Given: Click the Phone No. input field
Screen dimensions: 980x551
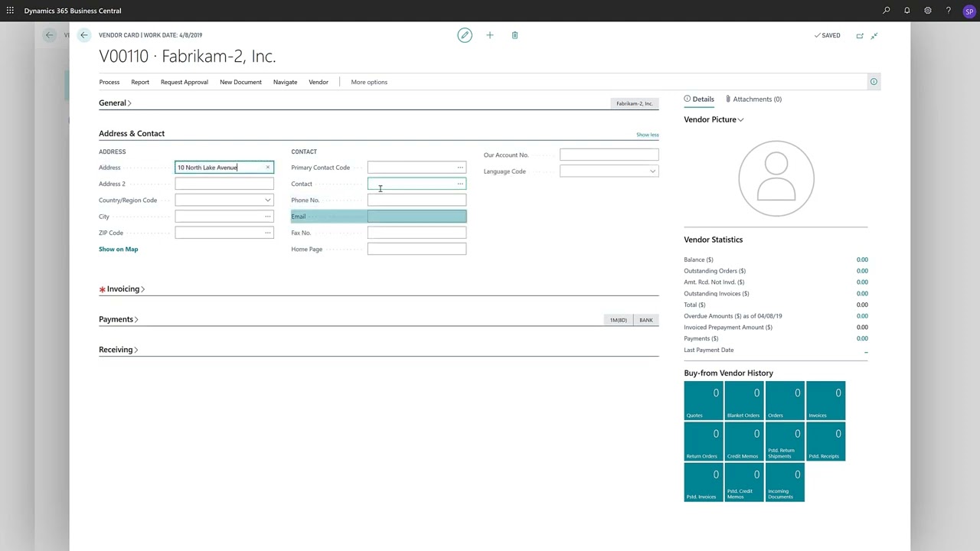Looking at the screenshot, I should [416, 201].
